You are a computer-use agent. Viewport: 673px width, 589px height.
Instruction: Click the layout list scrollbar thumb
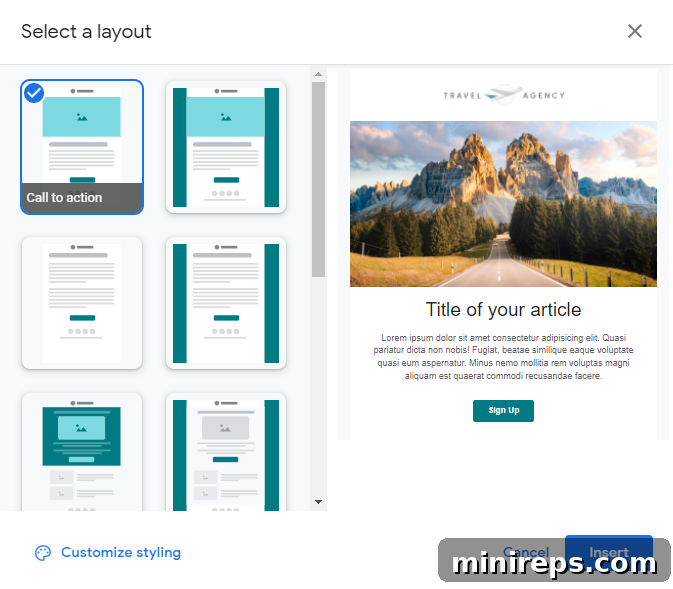click(x=318, y=179)
